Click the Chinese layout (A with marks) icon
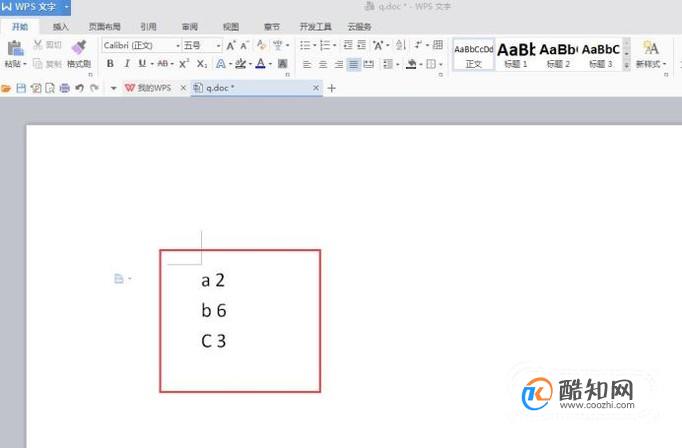 pyautogui.click(x=378, y=45)
